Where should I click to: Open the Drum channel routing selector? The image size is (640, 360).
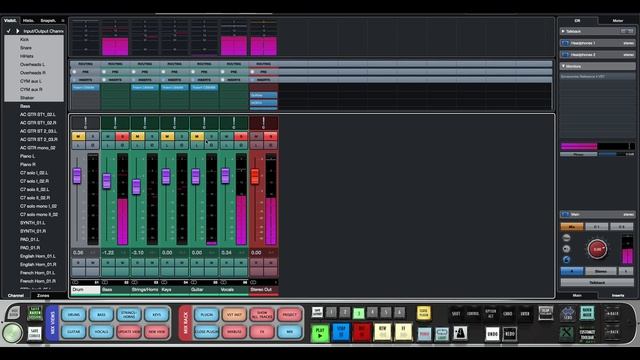85,64
